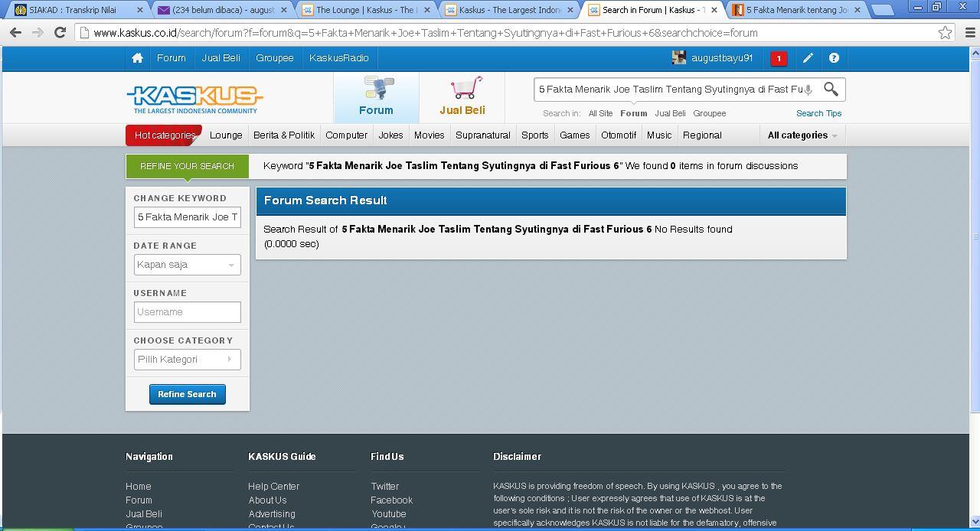The height and width of the screenshot is (531, 980).
Task: Open the footer Twitter link
Action: [x=384, y=487]
